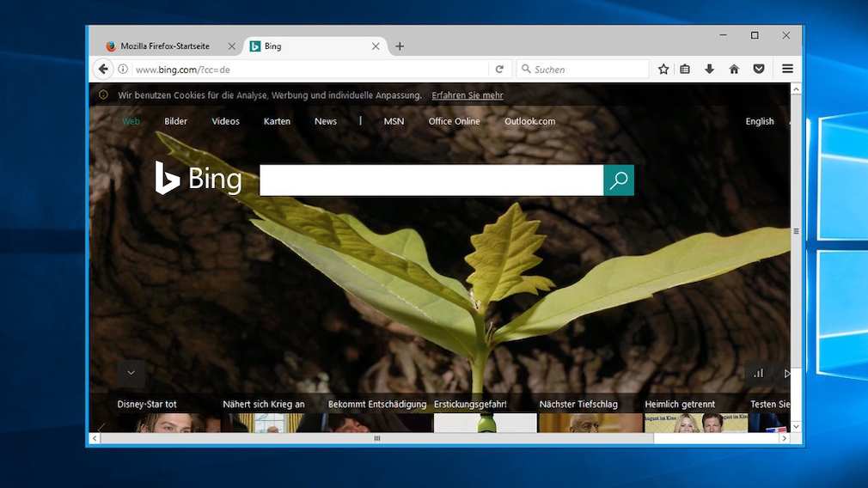Click the Bing logo

(x=199, y=178)
